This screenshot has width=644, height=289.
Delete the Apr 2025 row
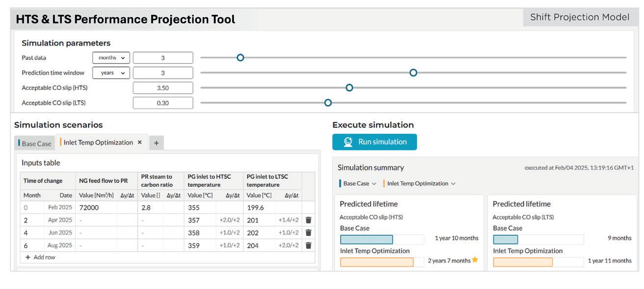308,220
